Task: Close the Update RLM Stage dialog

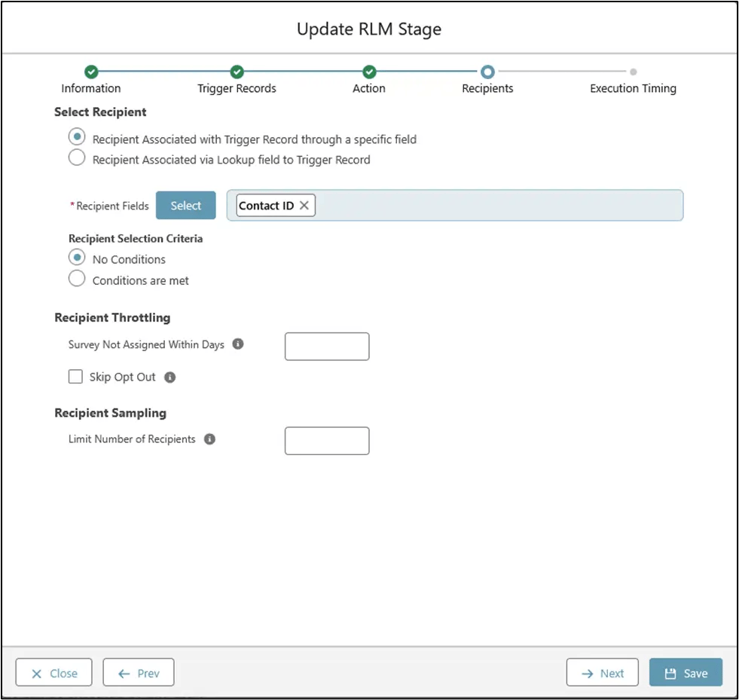Action: (x=53, y=673)
